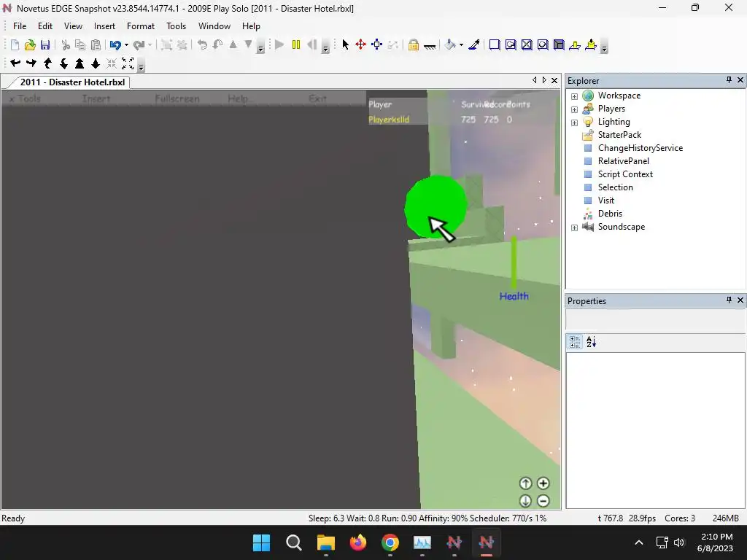
Task: Pan camera left with the left arrow icon
Action: (x=15, y=63)
